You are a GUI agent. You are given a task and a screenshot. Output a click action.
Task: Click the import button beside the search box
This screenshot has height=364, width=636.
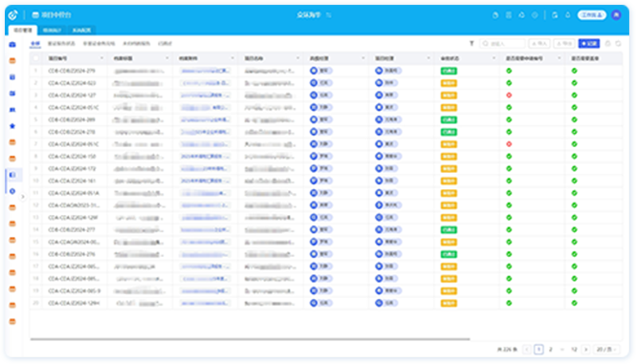pos(539,43)
